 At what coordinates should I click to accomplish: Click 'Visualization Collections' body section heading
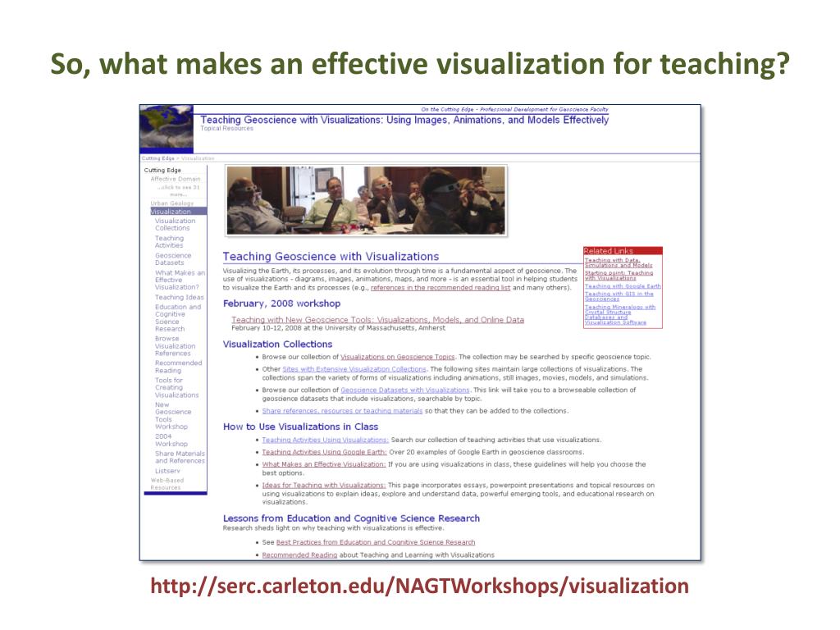tap(277, 344)
